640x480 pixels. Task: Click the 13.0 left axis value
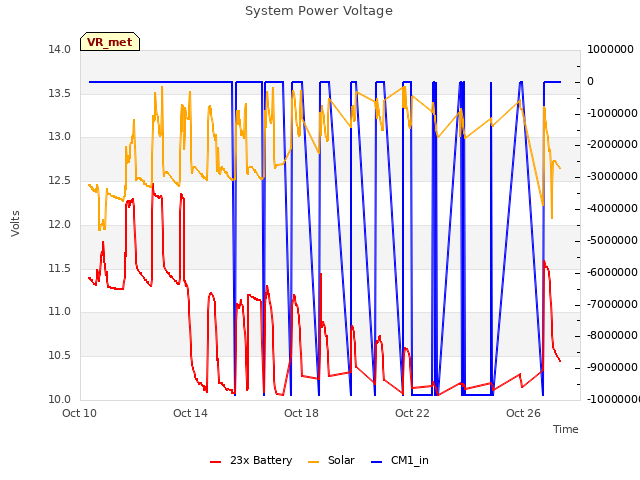click(x=60, y=137)
